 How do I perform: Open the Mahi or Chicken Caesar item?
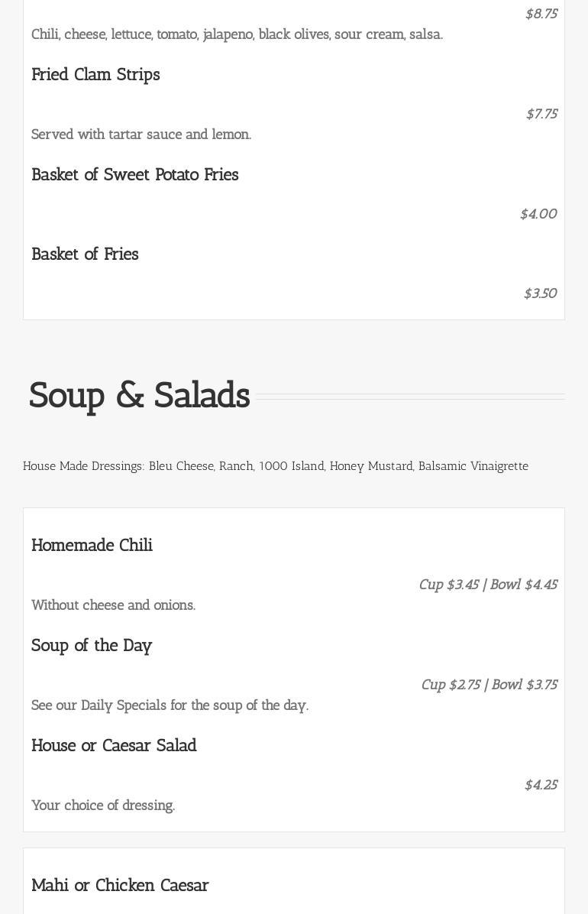(120, 886)
